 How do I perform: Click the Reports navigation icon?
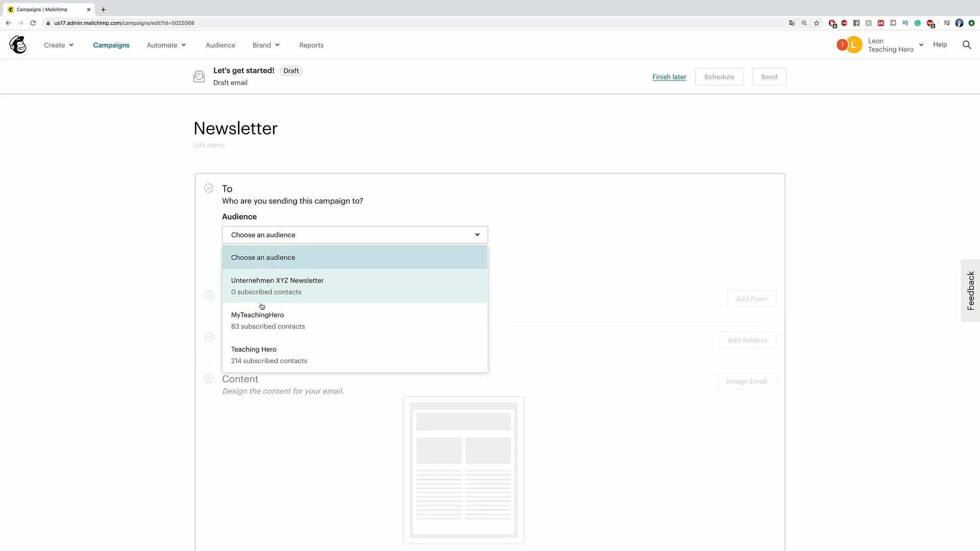pyautogui.click(x=312, y=45)
